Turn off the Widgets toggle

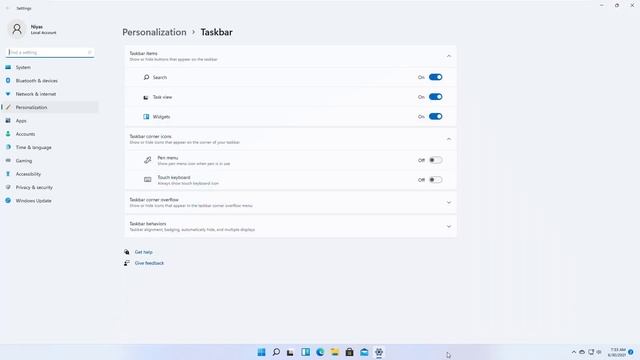436,116
